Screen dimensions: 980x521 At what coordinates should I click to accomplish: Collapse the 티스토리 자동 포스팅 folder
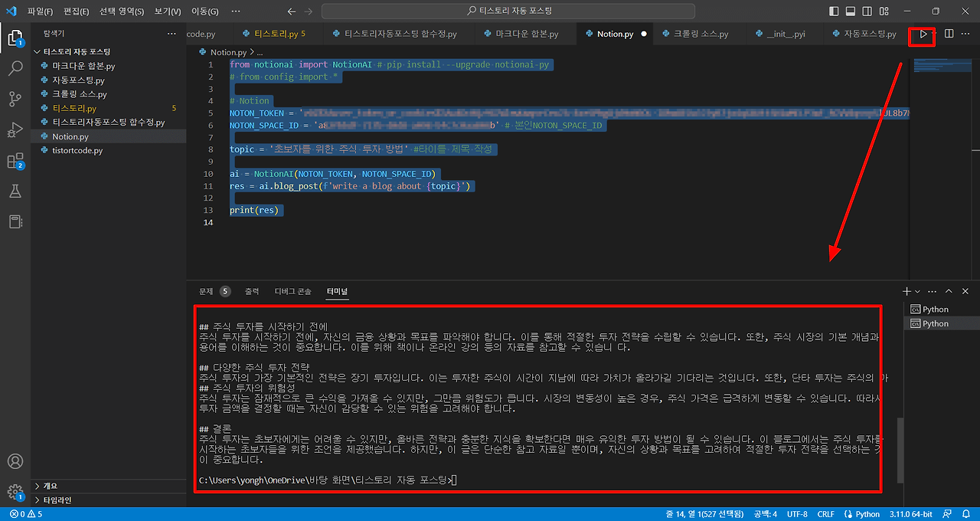point(77,51)
